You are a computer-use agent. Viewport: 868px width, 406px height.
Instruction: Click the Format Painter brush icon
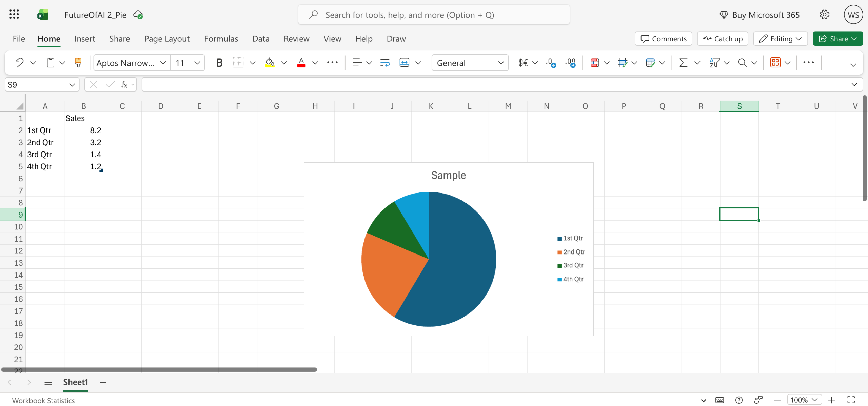[78, 63]
